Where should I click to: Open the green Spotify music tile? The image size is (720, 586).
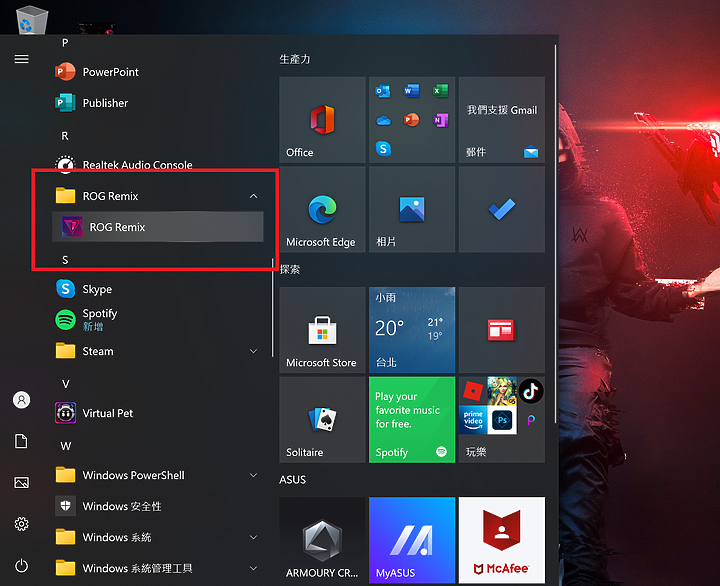[412, 420]
